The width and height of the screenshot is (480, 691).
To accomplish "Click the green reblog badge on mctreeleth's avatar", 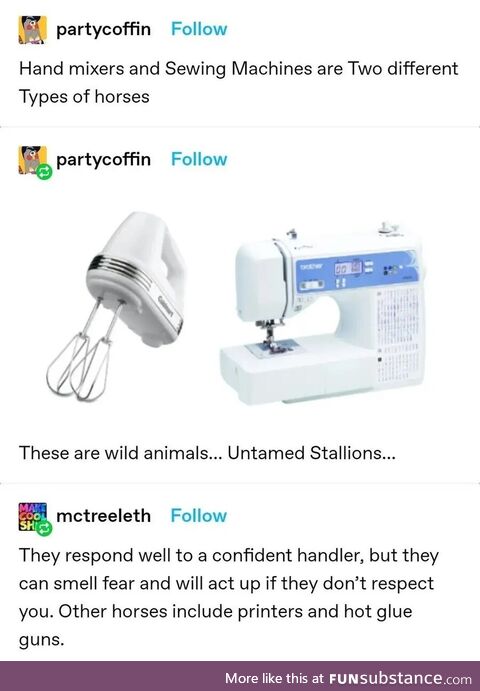I will [44, 528].
